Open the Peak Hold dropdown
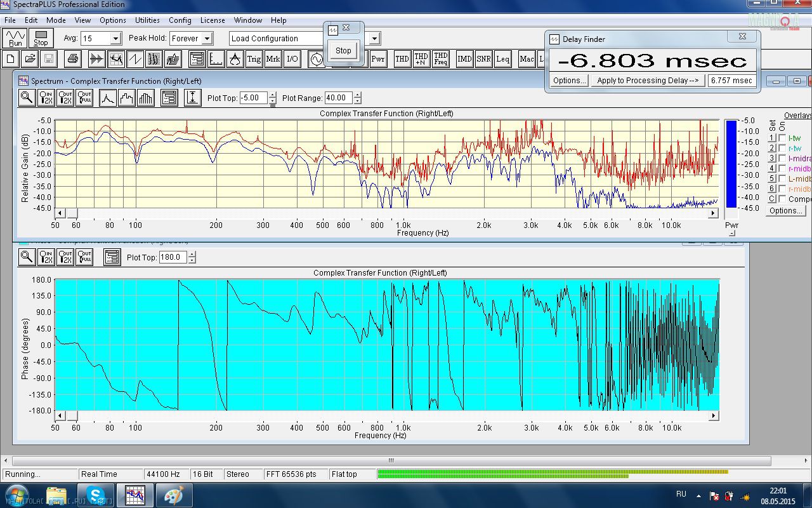 point(207,39)
